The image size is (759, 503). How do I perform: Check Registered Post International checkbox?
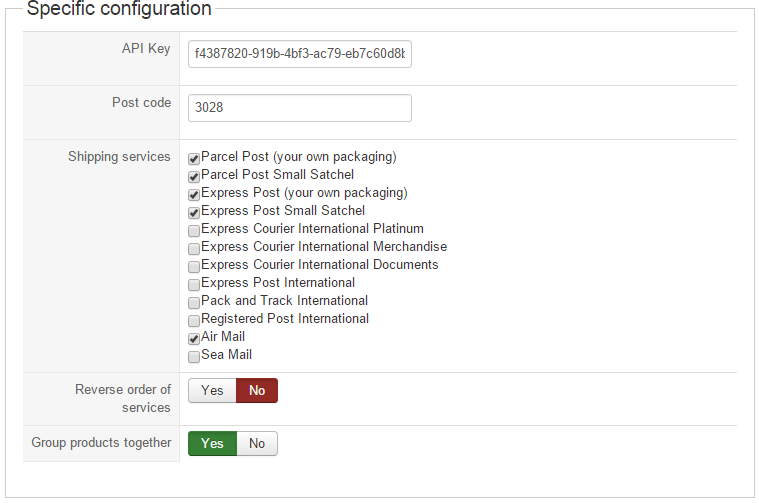point(194,320)
